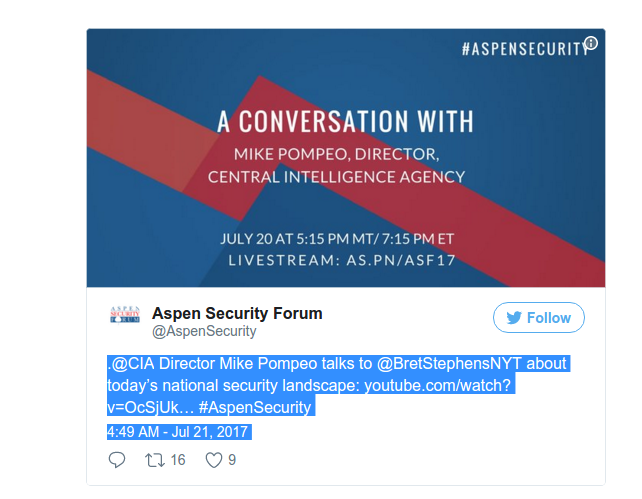Open the @CIA mention link

(131, 364)
